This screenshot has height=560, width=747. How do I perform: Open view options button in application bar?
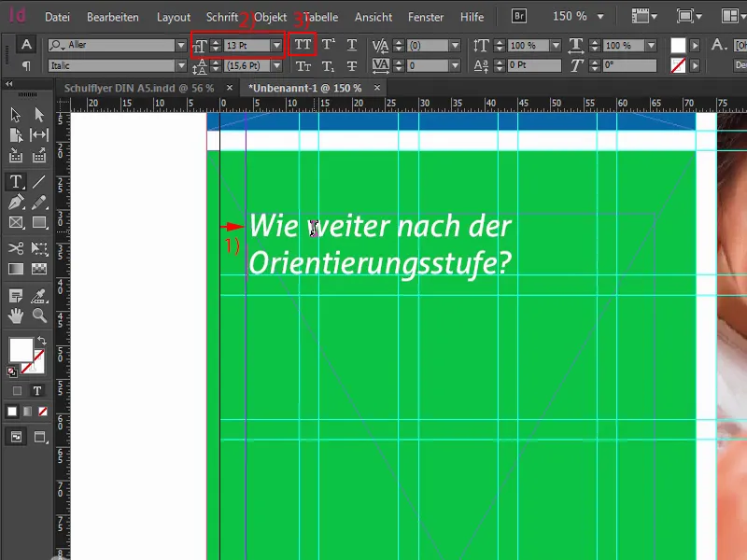(x=644, y=17)
